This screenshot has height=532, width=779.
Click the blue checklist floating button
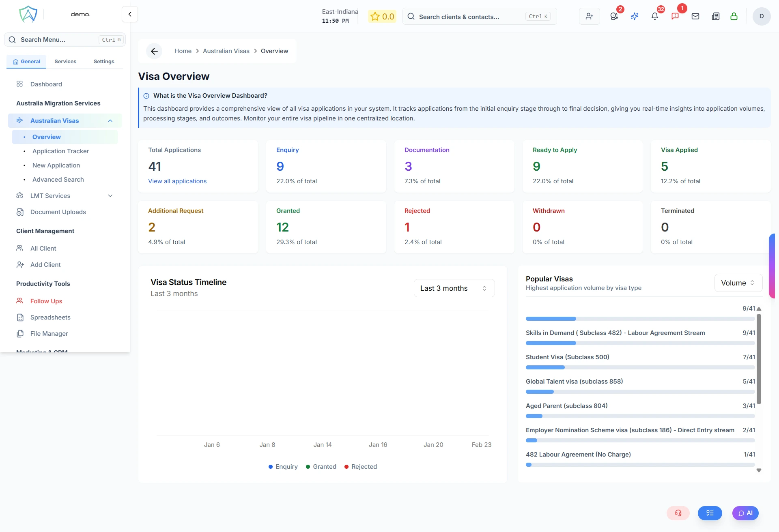[x=710, y=513]
